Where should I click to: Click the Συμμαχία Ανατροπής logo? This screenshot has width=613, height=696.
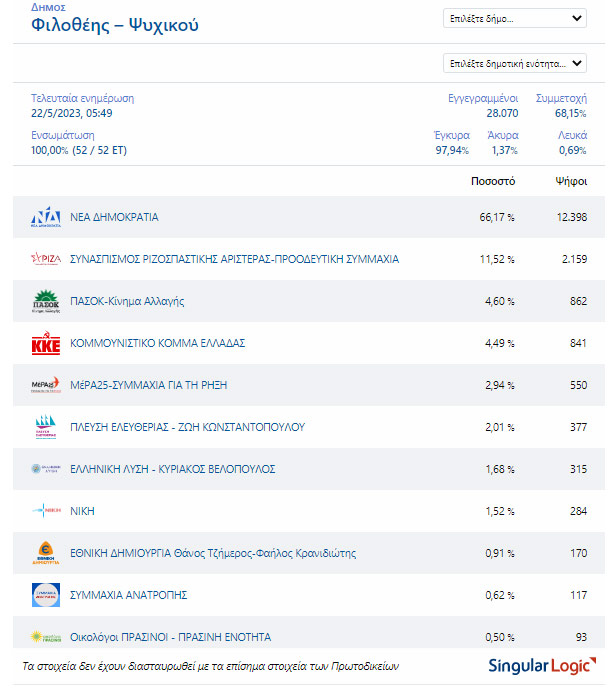pyautogui.click(x=46, y=595)
